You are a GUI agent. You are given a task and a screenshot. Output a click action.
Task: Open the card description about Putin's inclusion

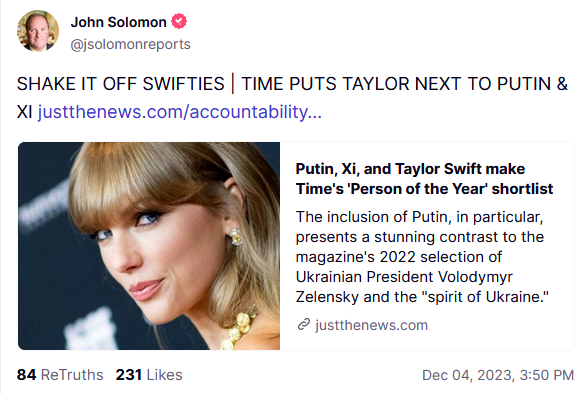tap(422, 257)
